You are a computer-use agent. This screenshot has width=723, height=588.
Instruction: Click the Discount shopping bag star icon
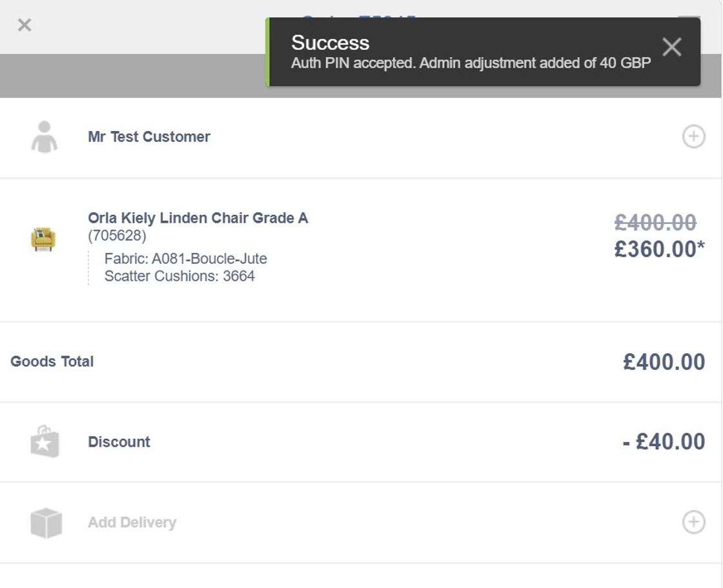(x=45, y=442)
